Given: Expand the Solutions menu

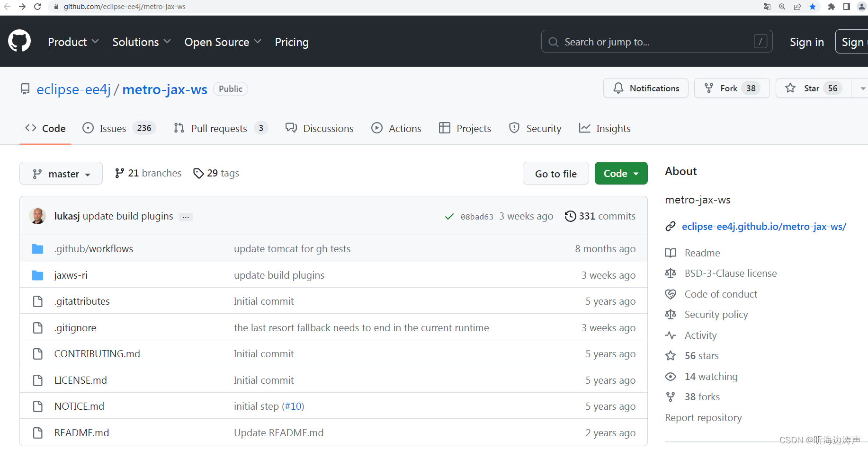Looking at the screenshot, I should [142, 42].
